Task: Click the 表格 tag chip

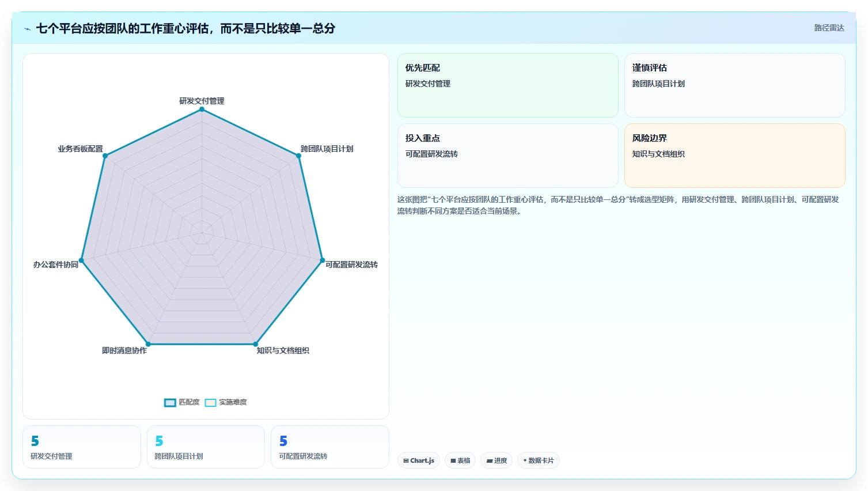Action: pyautogui.click(x=460, y=460)
